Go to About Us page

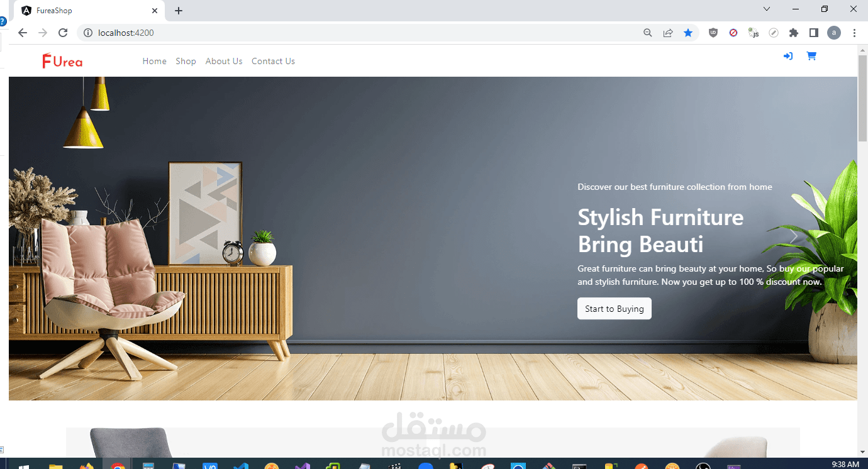pyautogui.click(x=224, y=61)
